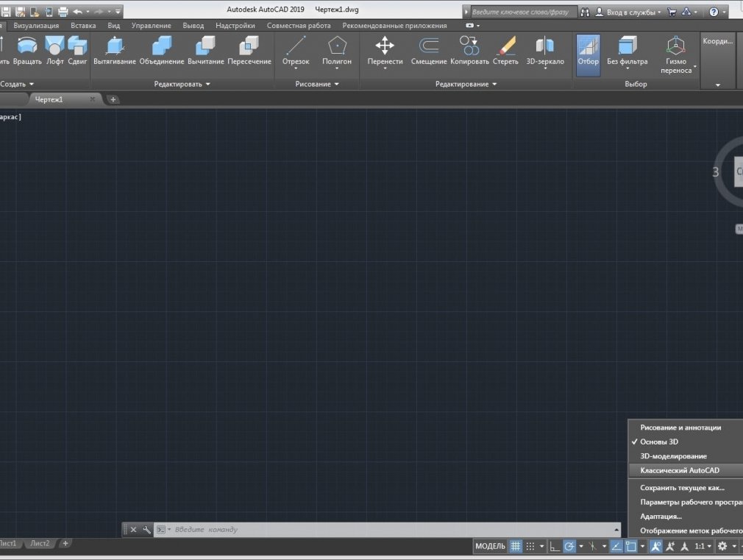
Task: Toggle automatic annotation scale icon
Action: 670,546
